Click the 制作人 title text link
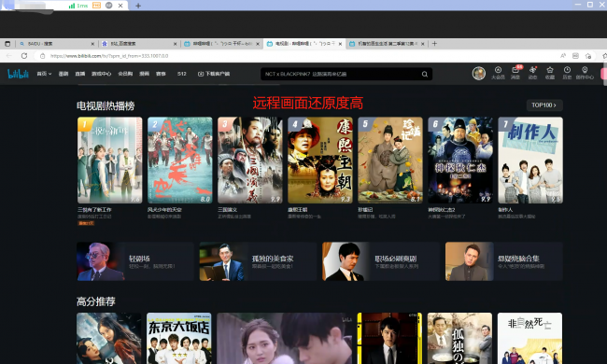This screenshot has width=607, height=364. coord(505,210)
